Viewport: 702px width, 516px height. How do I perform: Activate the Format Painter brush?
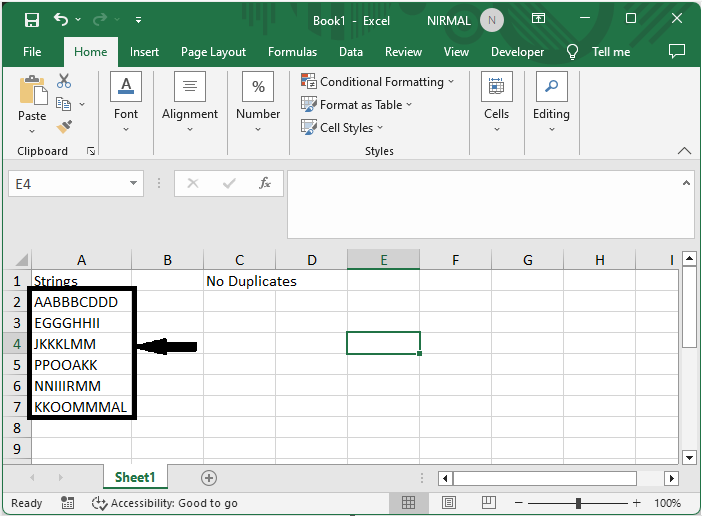click(x=64, y=127)
